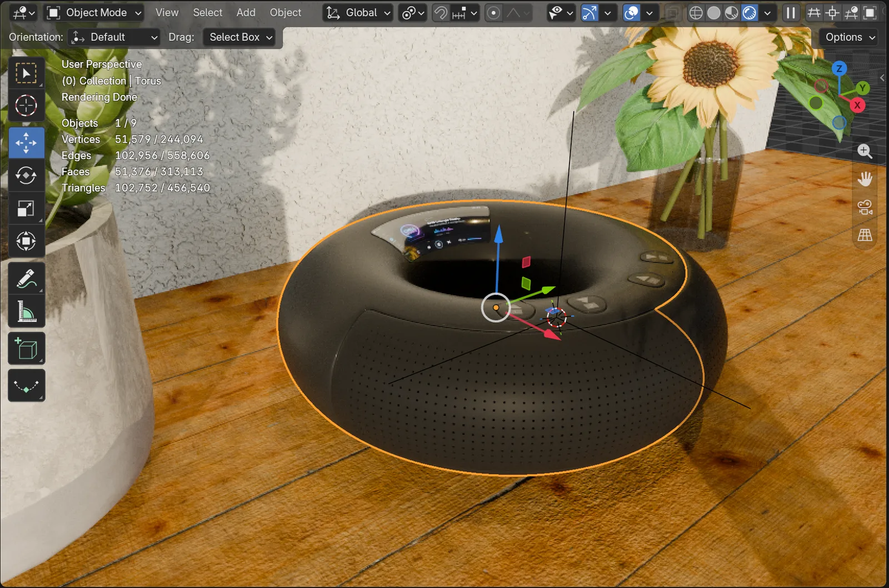The image size is (889, 588).
Task: Click the hollow red negative X axis circle
Action: point(821,86)
